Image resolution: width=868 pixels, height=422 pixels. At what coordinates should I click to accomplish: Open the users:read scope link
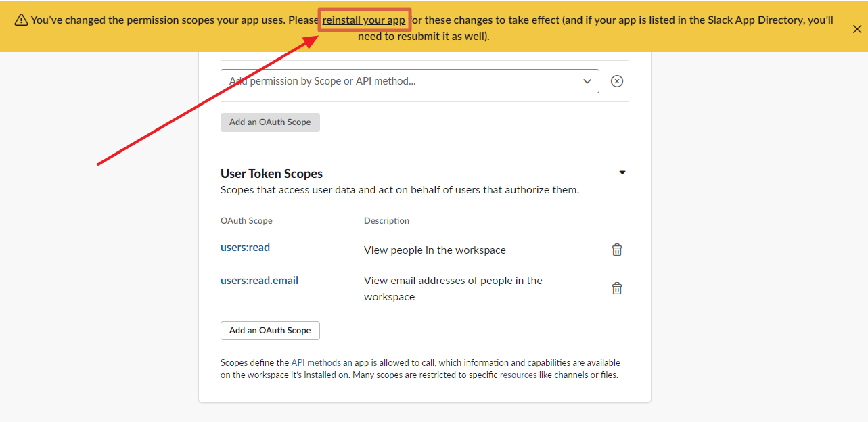[245, 248]
